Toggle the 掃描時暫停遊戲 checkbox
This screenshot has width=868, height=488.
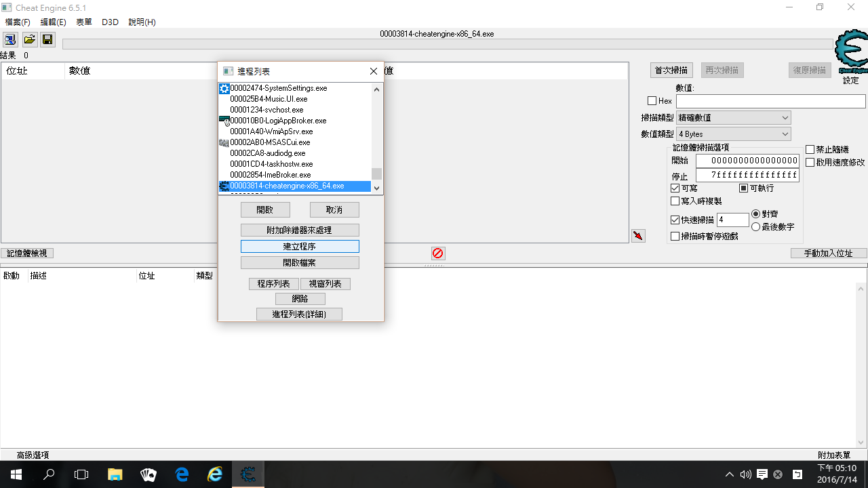pyautogui.click(x=675, y=237)
